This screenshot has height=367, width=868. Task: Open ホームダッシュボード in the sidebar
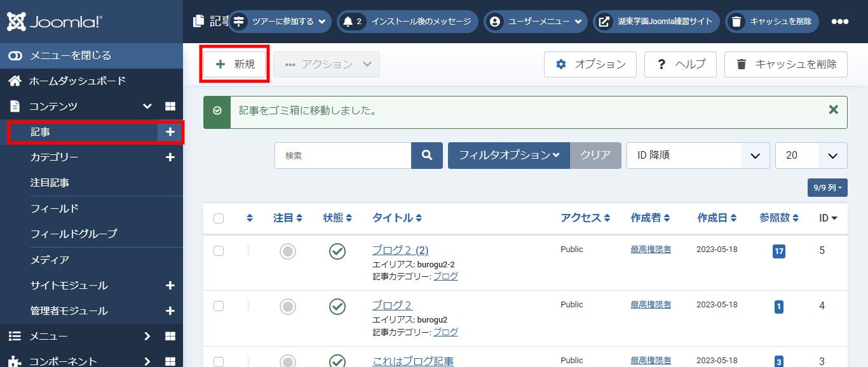(77, 81)
